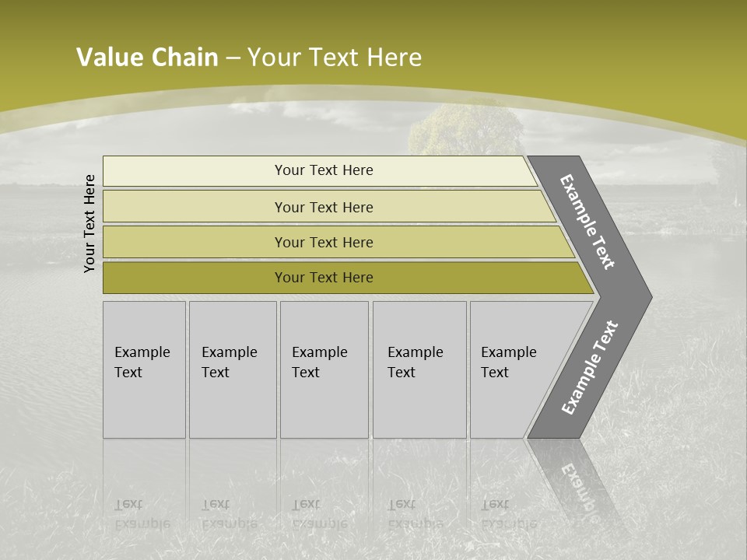This screenshot has height=560, width=747.
Task: Click the lower chevron arm 'Example Text'
Action: pos(589,368)
